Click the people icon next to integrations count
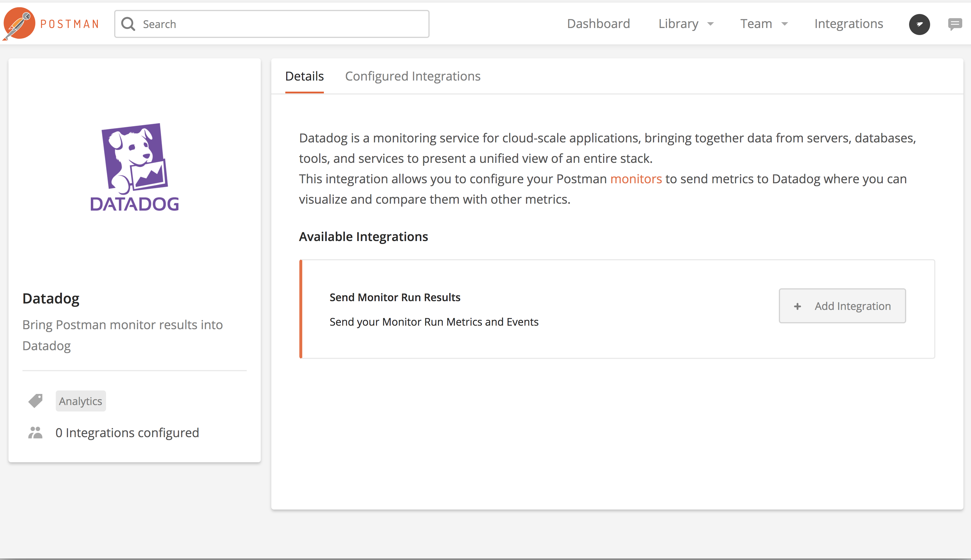The image size is (971, 560). (35, 432)
